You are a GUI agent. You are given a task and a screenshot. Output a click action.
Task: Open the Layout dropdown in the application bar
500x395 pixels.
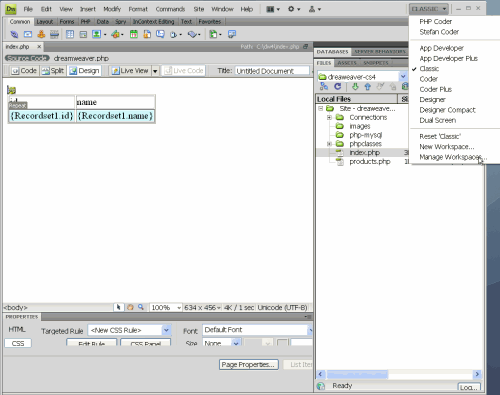273,9
